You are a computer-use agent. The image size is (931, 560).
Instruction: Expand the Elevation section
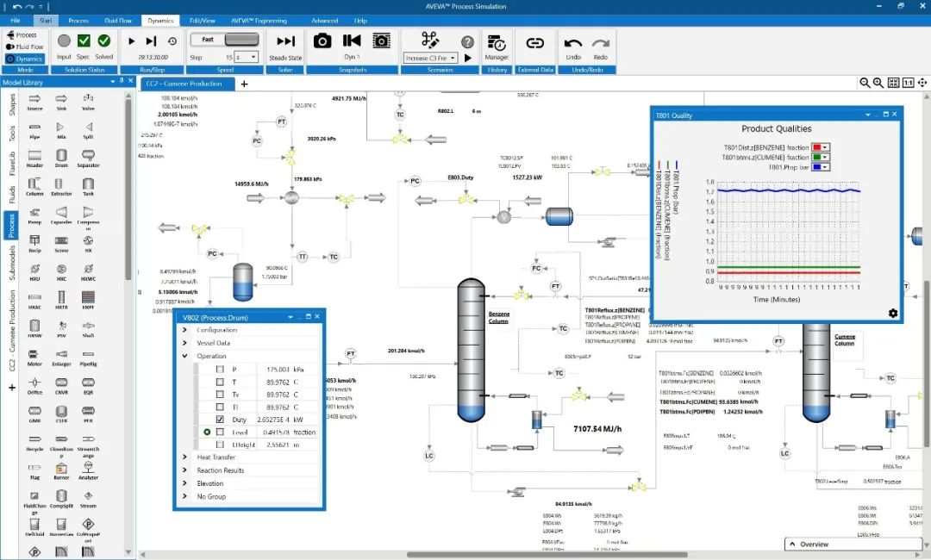[184, 483]
